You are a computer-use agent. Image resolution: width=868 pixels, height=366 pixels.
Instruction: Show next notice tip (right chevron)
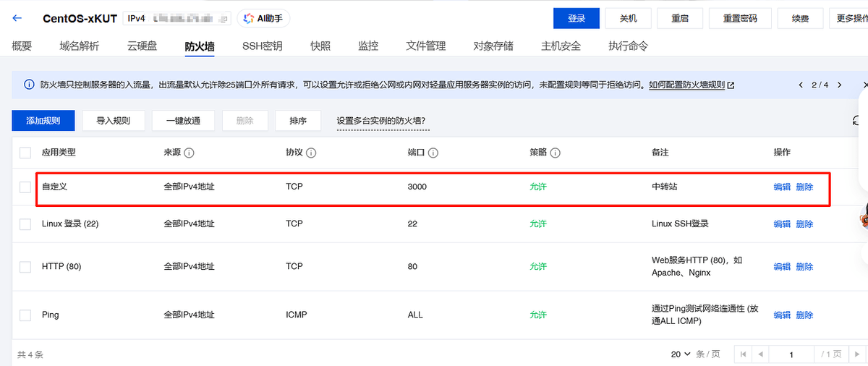pyautogui.click(x=839, y=85)
